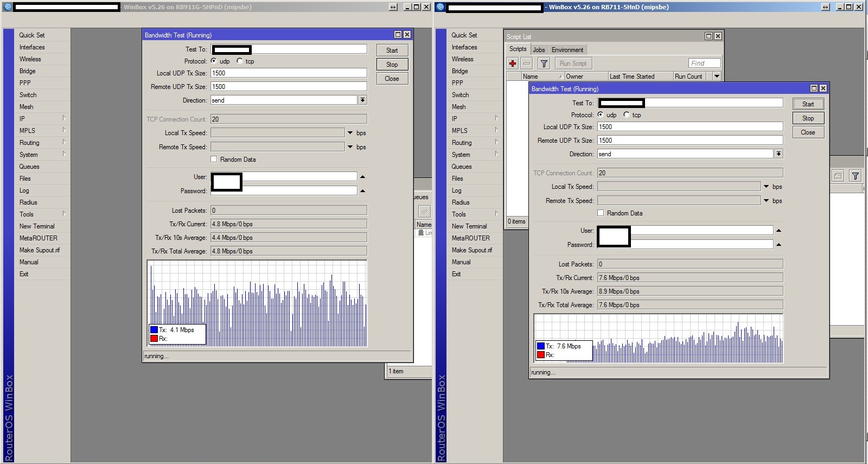
Task: Click Start in right Bandwidth Test
Action: coord(808,104)
